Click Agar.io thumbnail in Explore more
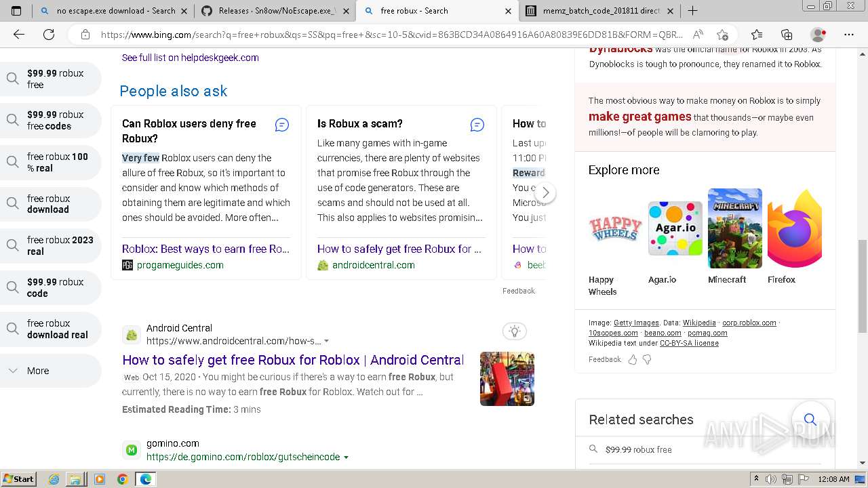 [675, 228]
